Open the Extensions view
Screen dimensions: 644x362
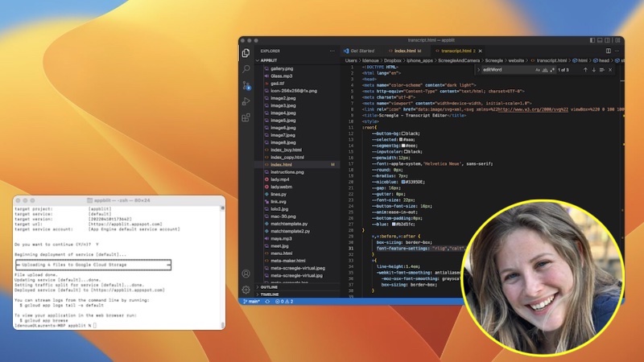click(246, 117)
